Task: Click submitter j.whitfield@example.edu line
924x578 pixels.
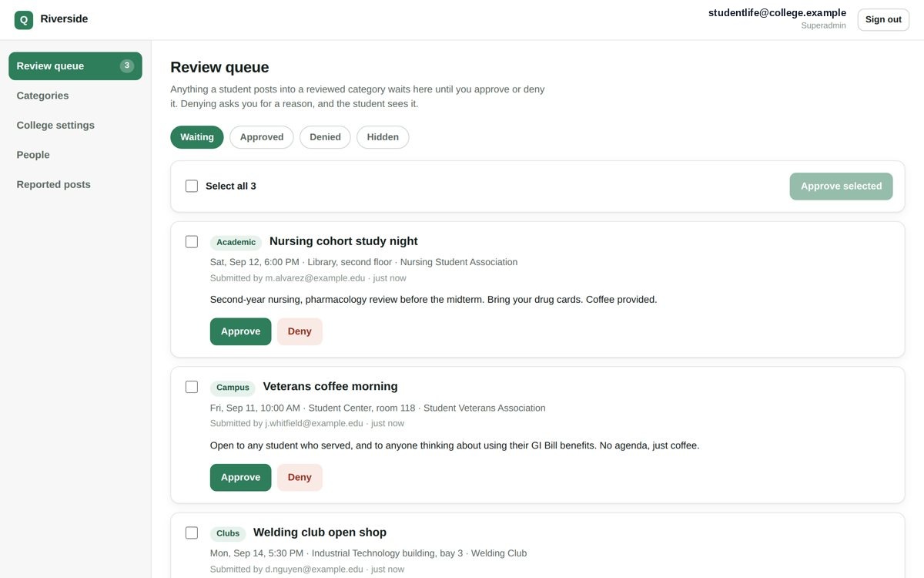Action: coord(307,424)
